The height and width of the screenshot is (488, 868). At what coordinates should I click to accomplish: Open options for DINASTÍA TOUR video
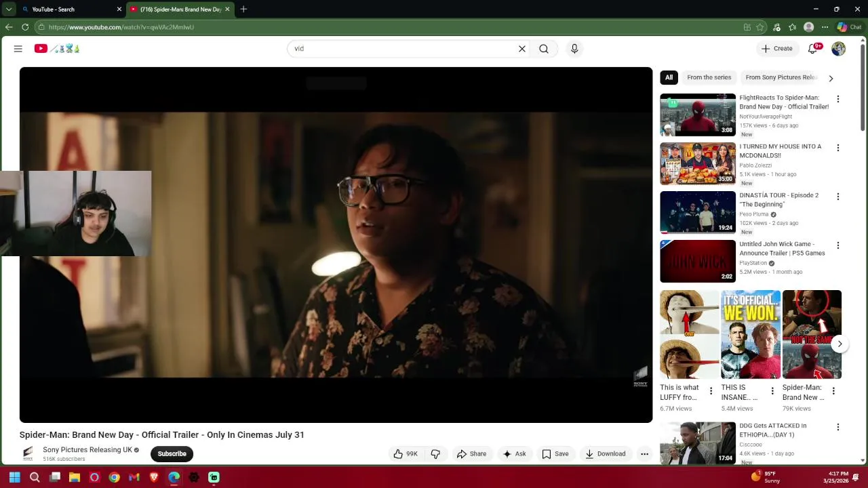838,197
